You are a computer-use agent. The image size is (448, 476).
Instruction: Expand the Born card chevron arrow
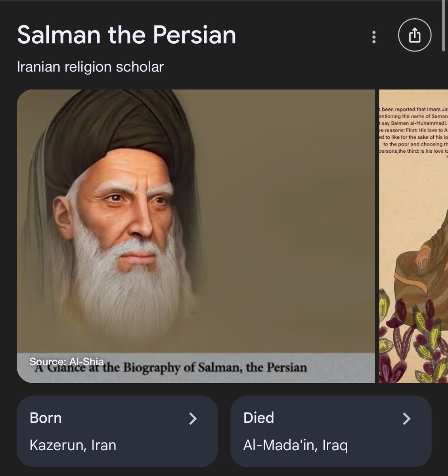click(x=193, y=418)
